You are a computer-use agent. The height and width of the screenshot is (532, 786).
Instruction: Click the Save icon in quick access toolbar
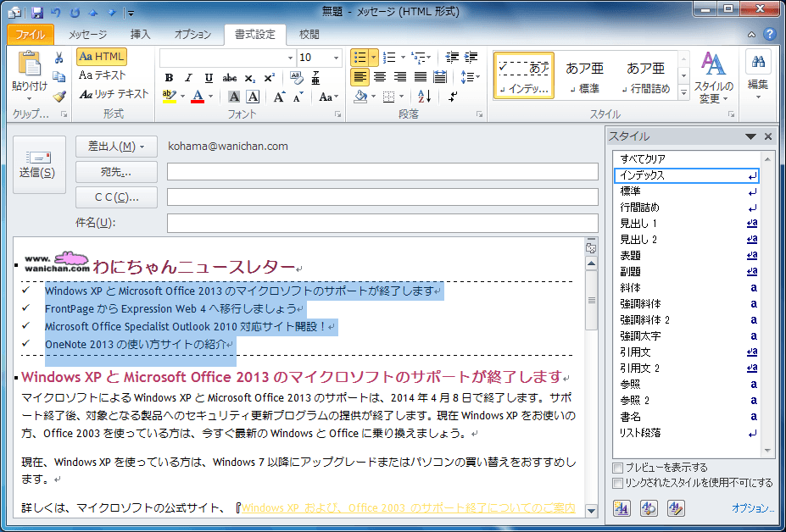[x=36, y=13]
